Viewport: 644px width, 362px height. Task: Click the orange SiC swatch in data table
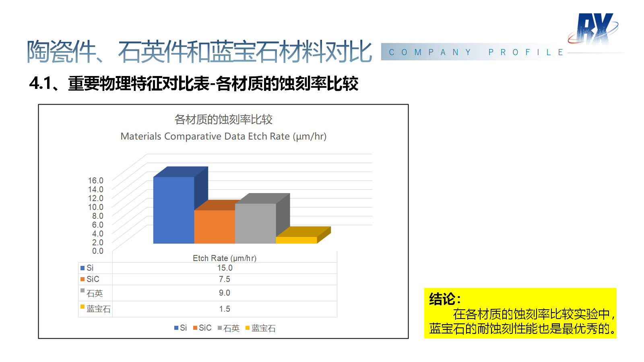click(83, 279)
